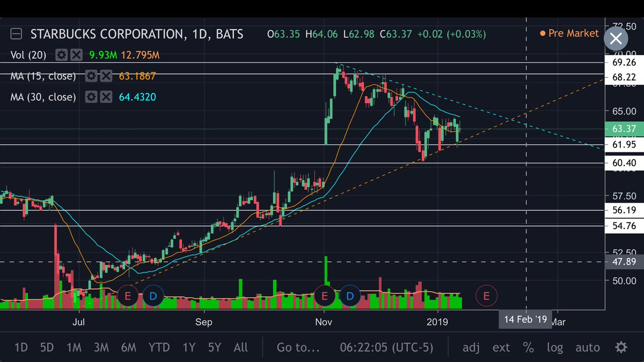Click the MA (30, close) indicator name

43,97
